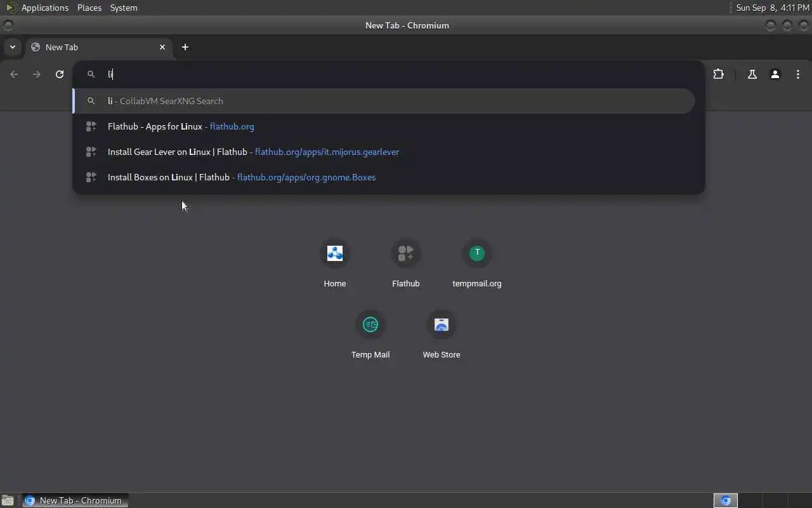Open the Extensions puzzle icon

(x=718, y=74)
